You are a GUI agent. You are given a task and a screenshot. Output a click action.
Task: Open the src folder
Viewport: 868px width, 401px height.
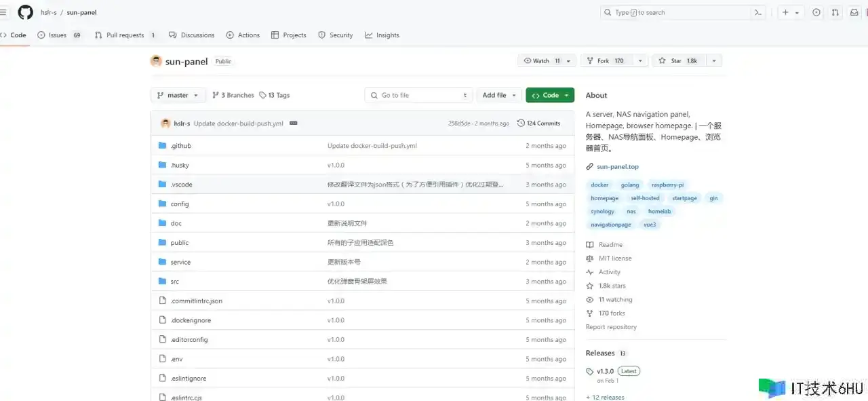174,282
